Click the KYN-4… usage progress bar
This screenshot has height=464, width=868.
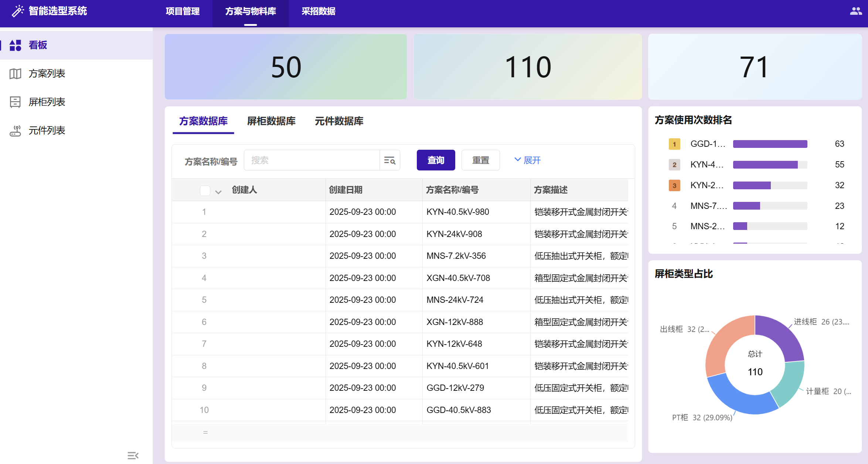(x=770, y=165)
